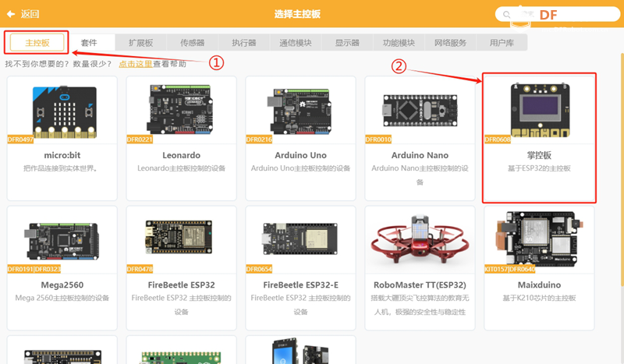Viewport: 624px width, 364px height.
Task: Click the Maixduino title text
Action: pyautogui.click(x=539, y=284)
